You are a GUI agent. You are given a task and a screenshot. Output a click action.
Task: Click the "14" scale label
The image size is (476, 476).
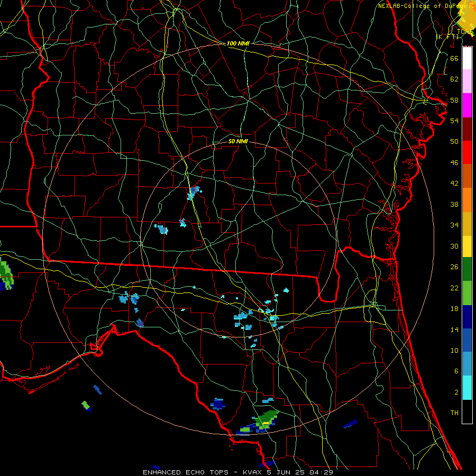coord(454,329)
